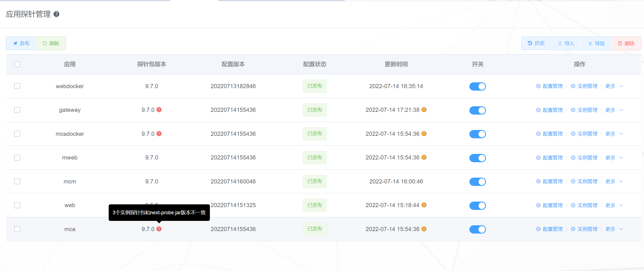644x271 pixels.
Task: Turn off the mcadocker switch
Action: click(478, 134)
